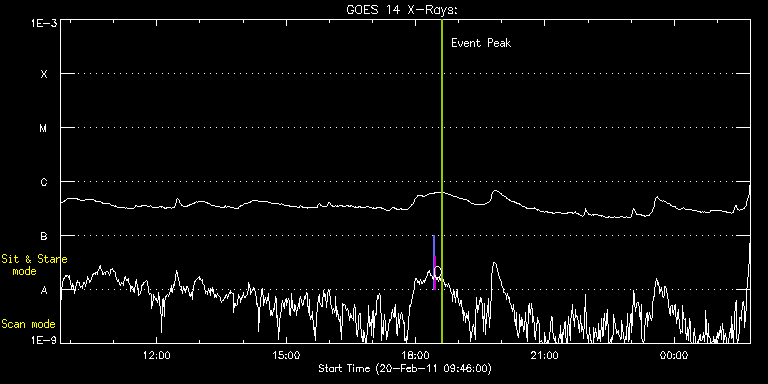Viewport: 768px width, 384px height.
Task: Click the Start Time axis caption
Action: coord(405,368)
